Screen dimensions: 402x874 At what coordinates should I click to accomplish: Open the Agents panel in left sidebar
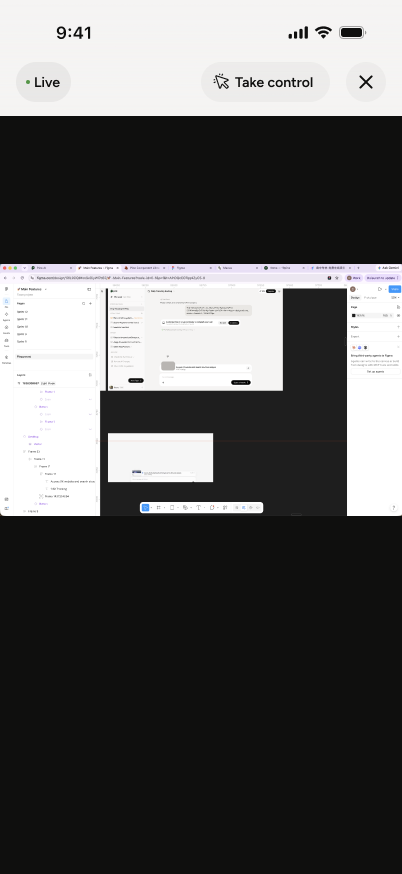pyautogui.click(x=6, y=315)
